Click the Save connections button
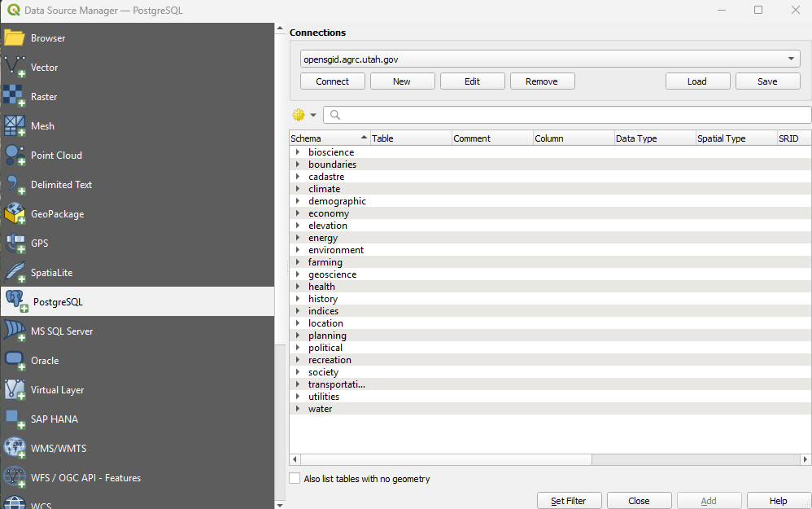This screenshot has height=509, width=812. pyautogui.click(x=767, y=81)
